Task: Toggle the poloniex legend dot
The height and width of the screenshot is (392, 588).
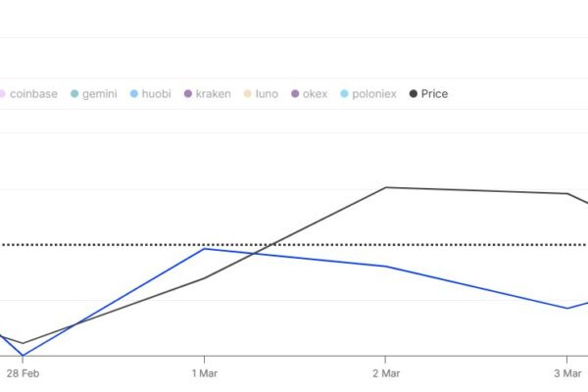Action: point(344,94)
